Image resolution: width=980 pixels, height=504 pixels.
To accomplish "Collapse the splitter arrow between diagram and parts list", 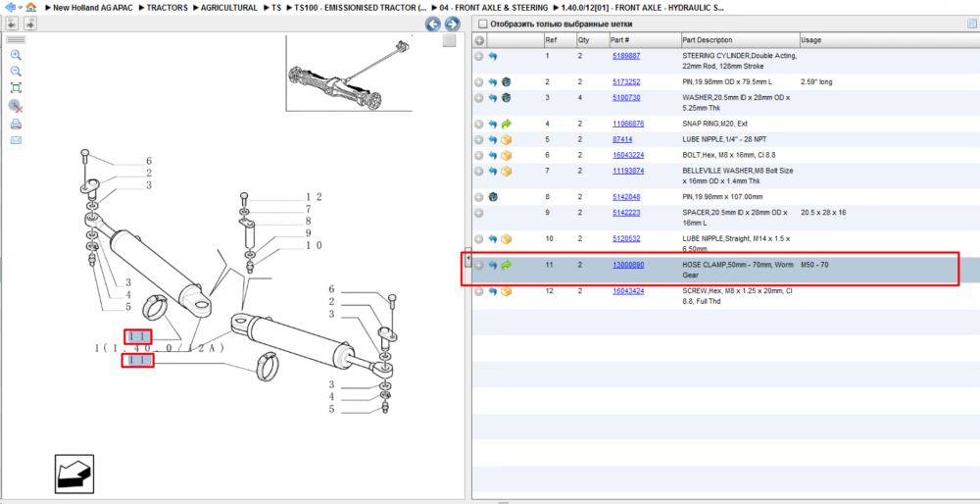I will [x=467, y=258].
